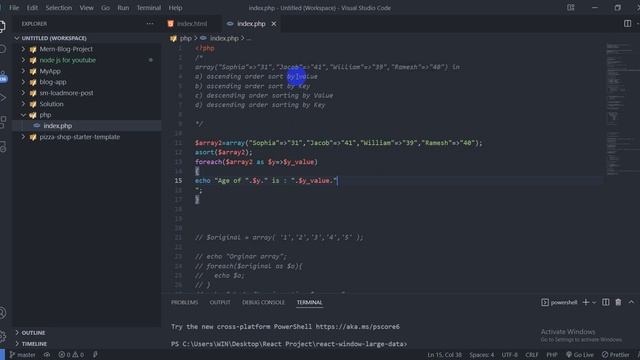The height and width of the screenshot is (360, 640).
Task: Click the UTF-8 encoding status item
Action: pos(509,355)
